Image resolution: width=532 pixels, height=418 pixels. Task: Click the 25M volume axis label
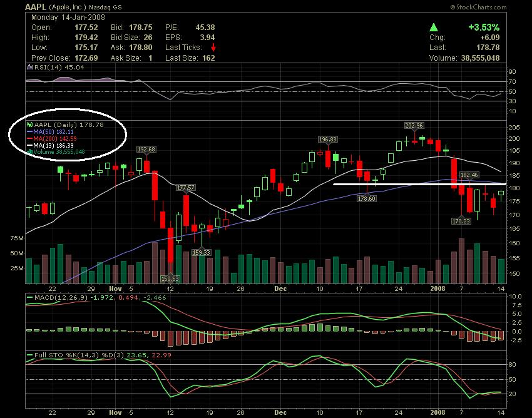click(x=17, y=268)
